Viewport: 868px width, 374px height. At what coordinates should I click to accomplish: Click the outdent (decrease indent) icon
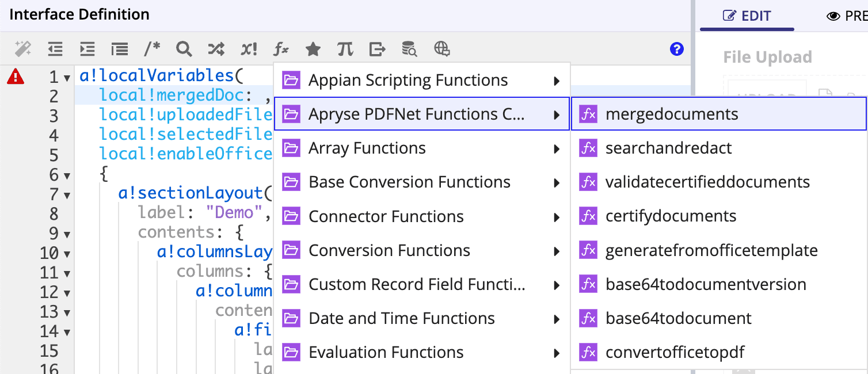coord(55,49)
